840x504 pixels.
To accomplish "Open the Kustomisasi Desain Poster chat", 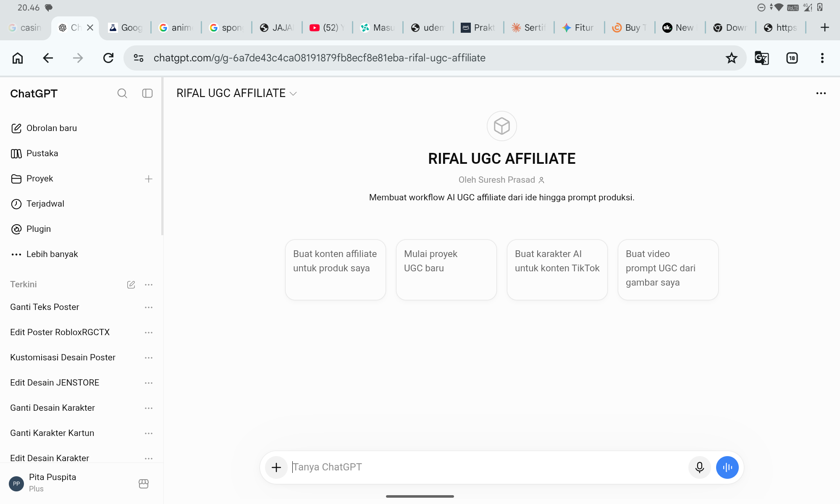I will [63, 357].
